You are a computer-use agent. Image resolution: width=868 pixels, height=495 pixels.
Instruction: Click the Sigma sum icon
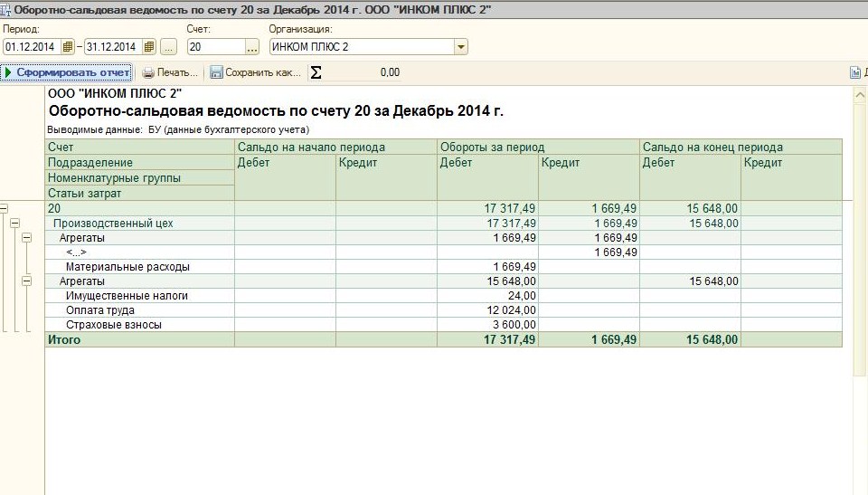coord(316,72)
